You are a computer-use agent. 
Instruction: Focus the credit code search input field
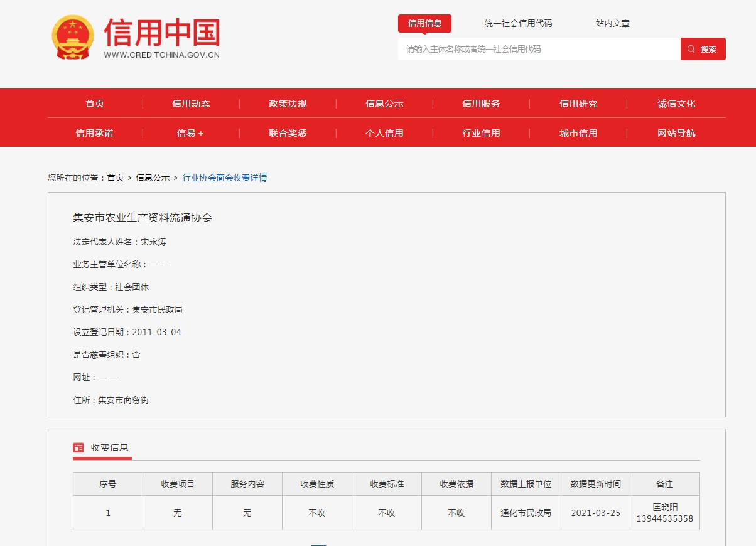click(539, 49)
